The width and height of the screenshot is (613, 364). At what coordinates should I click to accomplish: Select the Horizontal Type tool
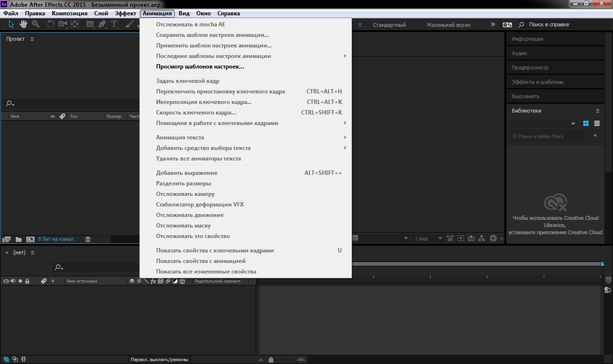(x=114, y=24)
